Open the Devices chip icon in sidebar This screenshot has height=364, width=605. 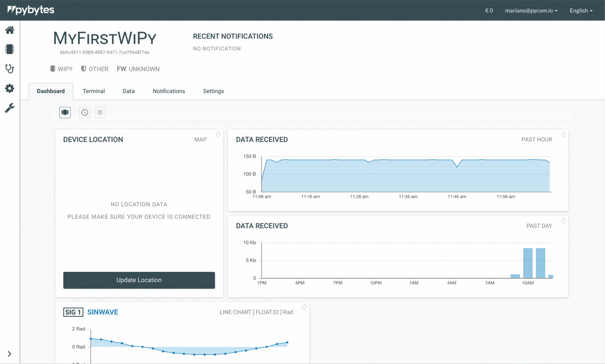tap(10, 49)
